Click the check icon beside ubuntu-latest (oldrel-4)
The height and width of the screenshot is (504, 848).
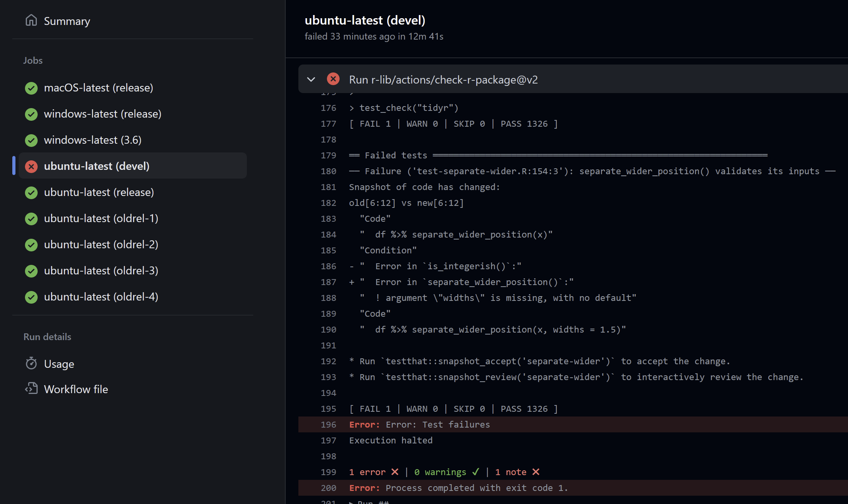tap(31, 297)
